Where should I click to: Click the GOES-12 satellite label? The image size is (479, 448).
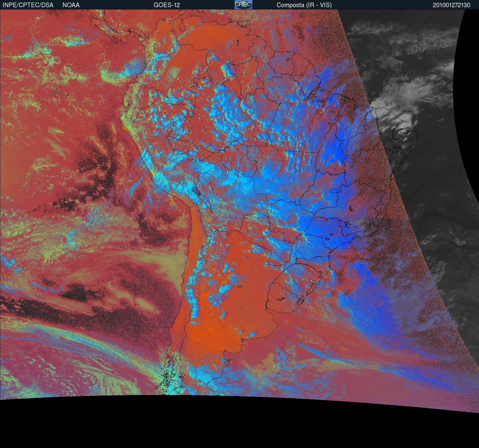point(167,5)
